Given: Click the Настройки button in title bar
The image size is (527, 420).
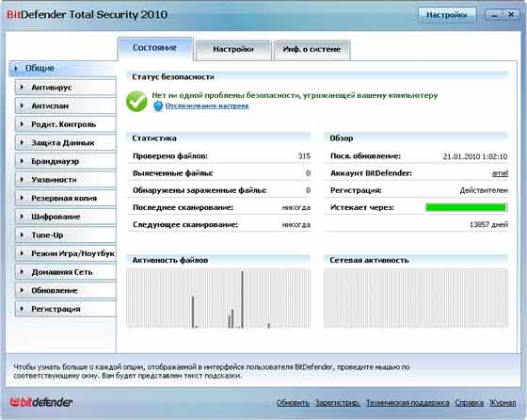Looking at the screenshot, I should pos(447,15).
